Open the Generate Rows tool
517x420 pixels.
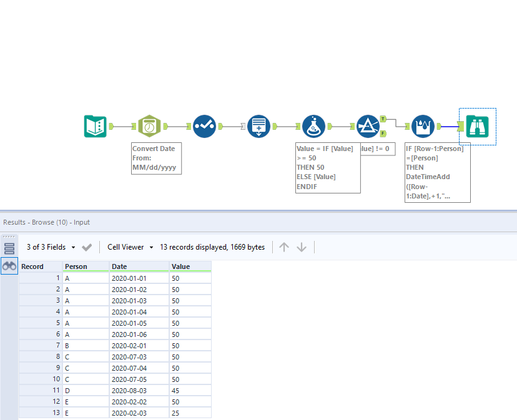(258, 126)
